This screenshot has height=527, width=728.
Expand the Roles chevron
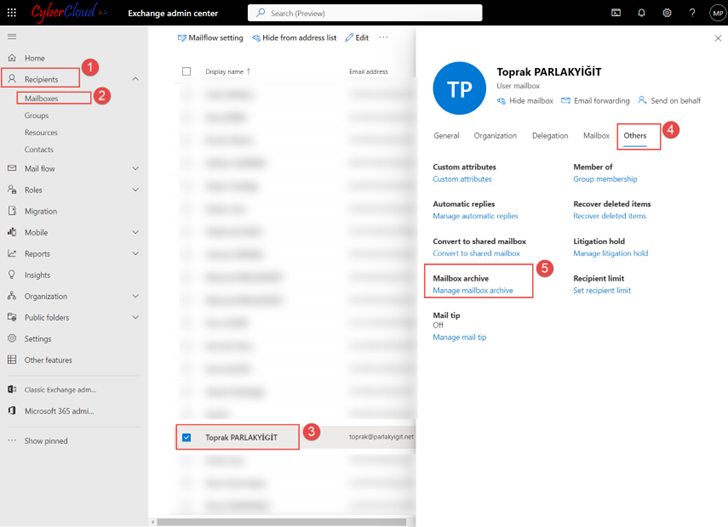tap(135, 189)
